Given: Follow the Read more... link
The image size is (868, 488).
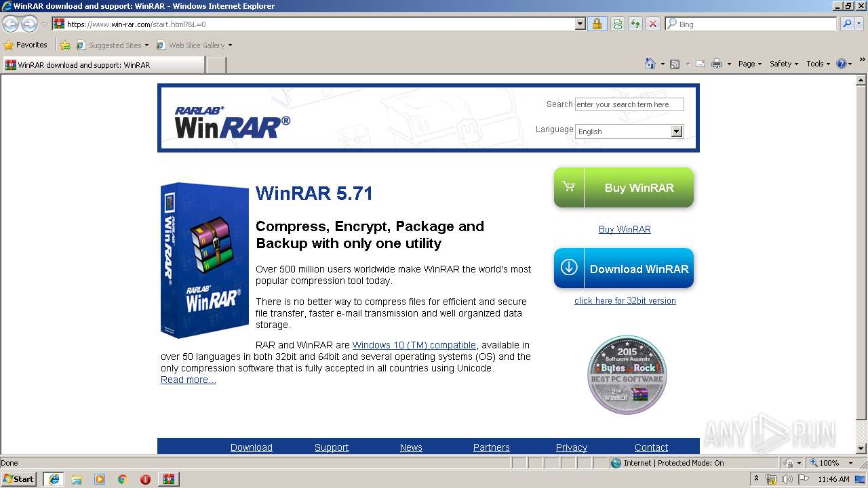Looking at the screenshot, I should 189,380.
